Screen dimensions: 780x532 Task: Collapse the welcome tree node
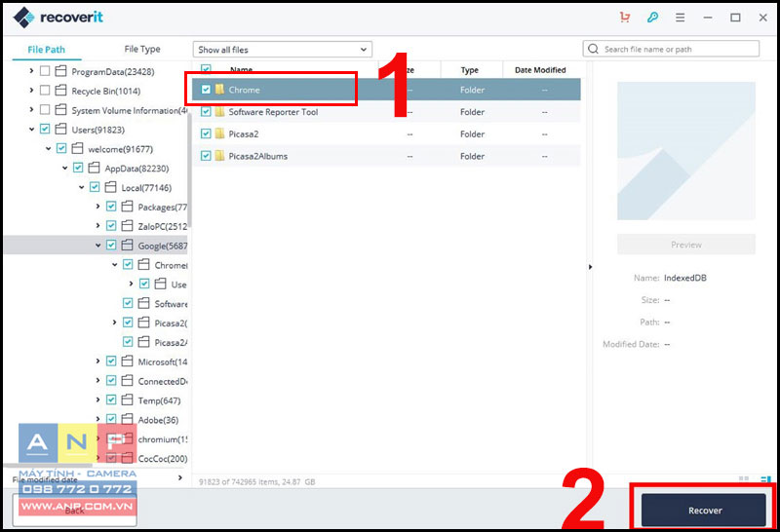48,149
